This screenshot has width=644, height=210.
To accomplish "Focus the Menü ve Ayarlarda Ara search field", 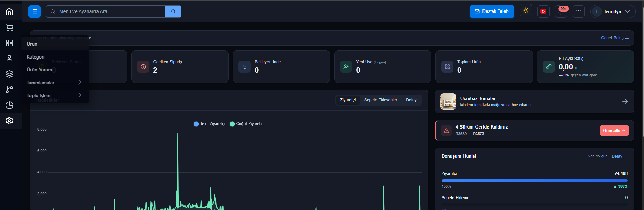I will [x=106, y=11].
